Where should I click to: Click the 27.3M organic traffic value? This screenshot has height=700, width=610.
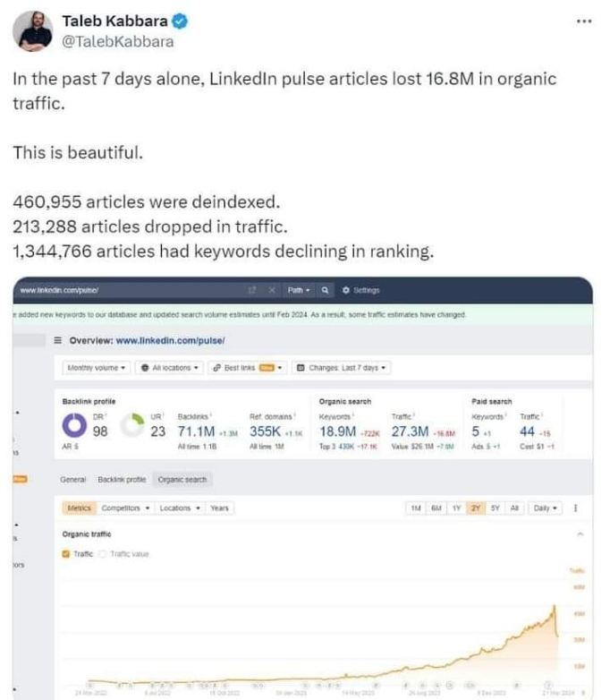tap(410, 431)
